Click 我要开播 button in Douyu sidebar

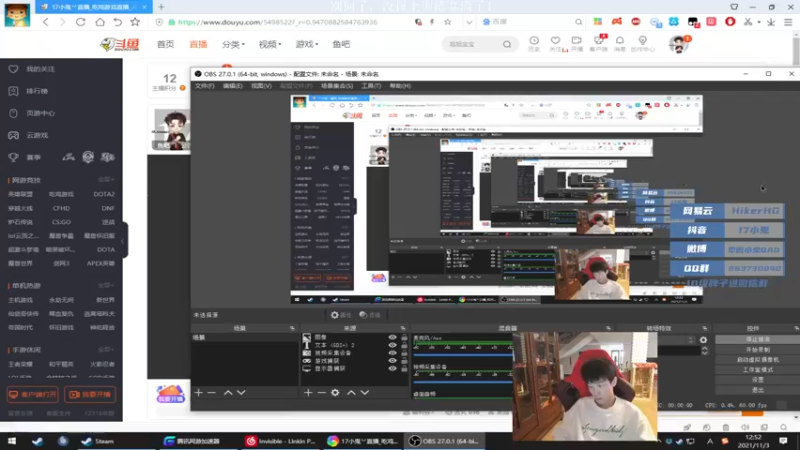[90, 394]
